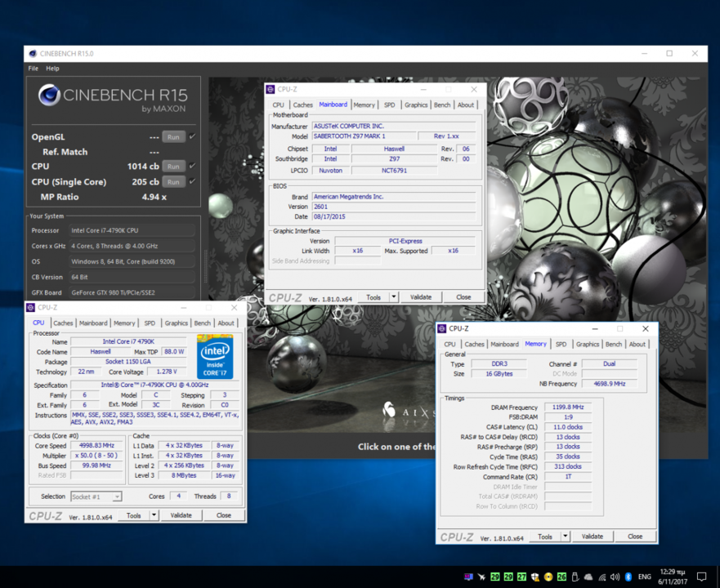
Task: Open the About tab in the Mainboard CPU-Z window
Action: coord(466,105)
